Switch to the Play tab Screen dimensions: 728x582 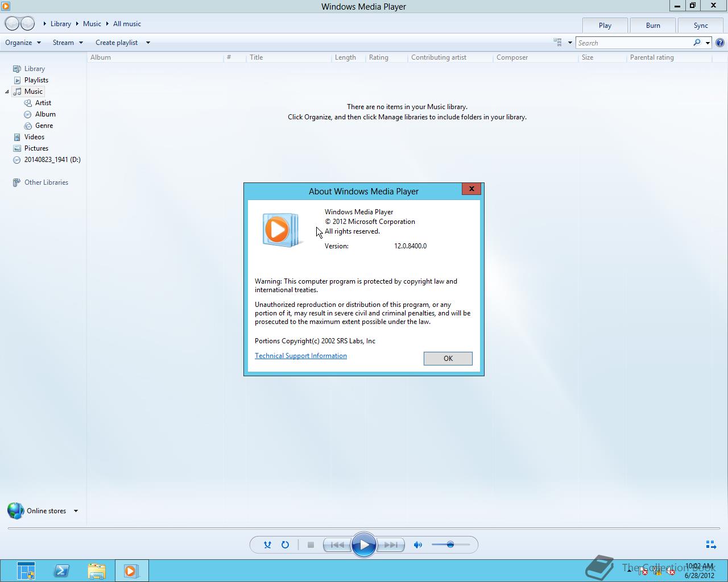(x=605, y=26)
